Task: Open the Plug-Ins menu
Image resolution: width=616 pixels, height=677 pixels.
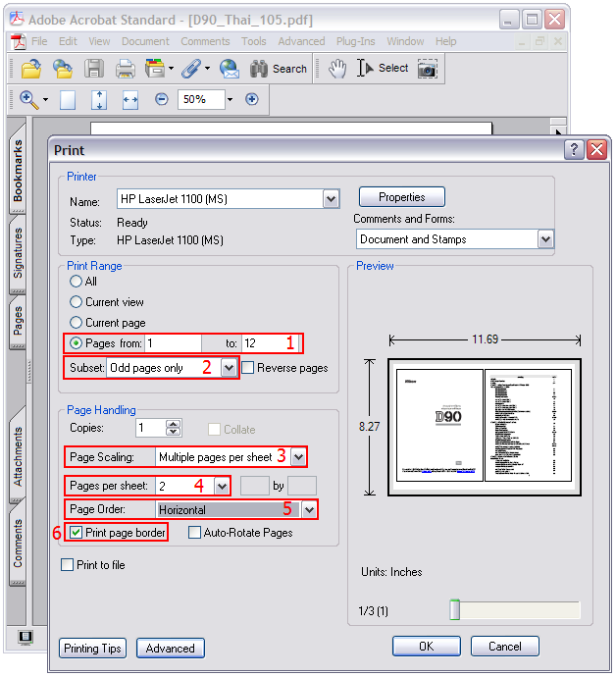Action: coord(356,41)
